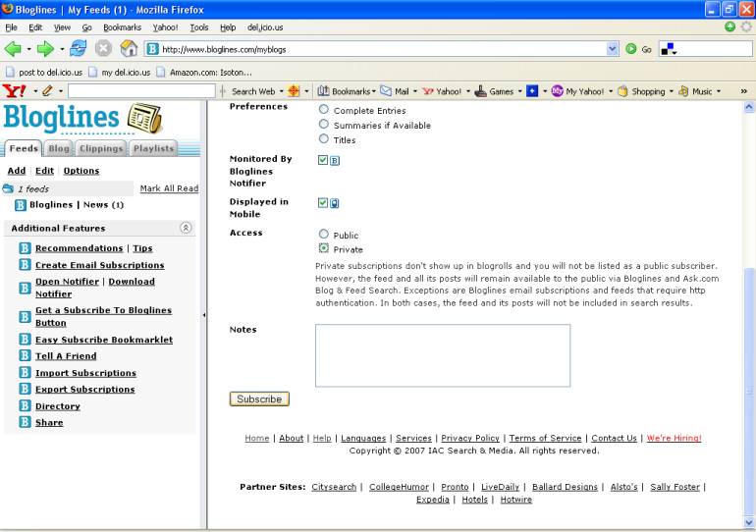This screenshot has width=756, height=532.
Task: Open the Easy Subscribe Bookmarklet link
Action: (x=104, y=340)
